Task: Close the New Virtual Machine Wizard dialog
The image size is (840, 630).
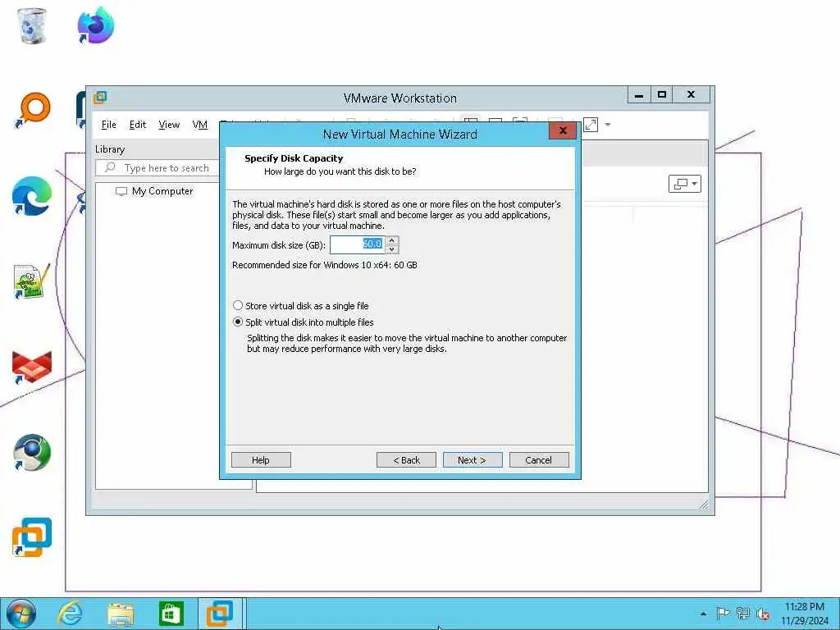Action: click(x=563, y=130)
